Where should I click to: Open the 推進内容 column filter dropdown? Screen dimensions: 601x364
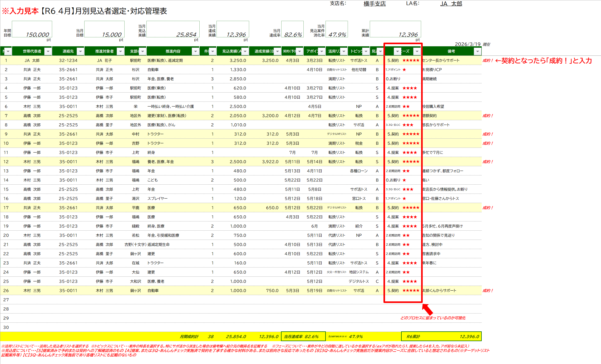(195, 51)
